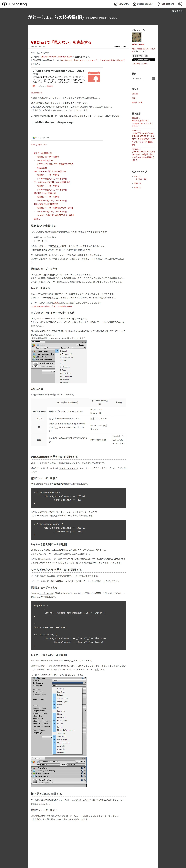This screenshot has width=186, height=868.
Task: Toggle Cube active checkbox in Inspector image
Action: coord(38,345)
